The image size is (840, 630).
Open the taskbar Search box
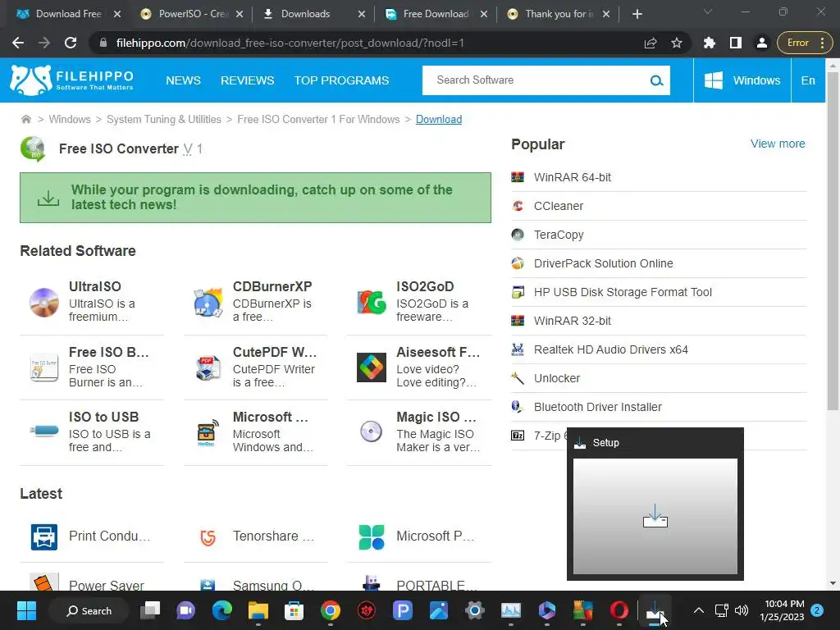89,610
